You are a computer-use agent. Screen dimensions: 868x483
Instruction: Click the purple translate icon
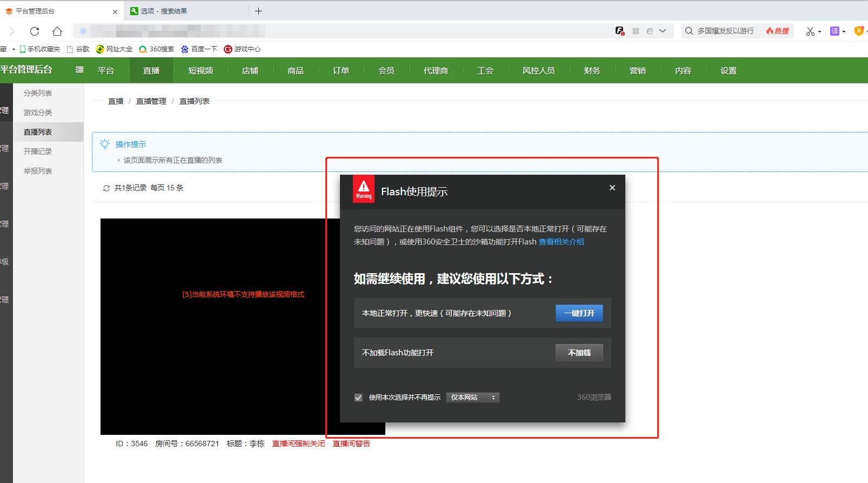(834, 31)
